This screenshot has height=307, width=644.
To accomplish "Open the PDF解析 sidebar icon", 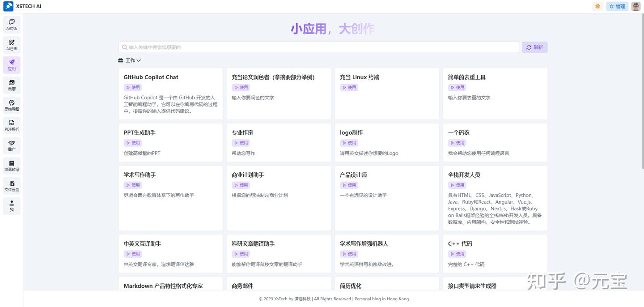I will [12, 125].
